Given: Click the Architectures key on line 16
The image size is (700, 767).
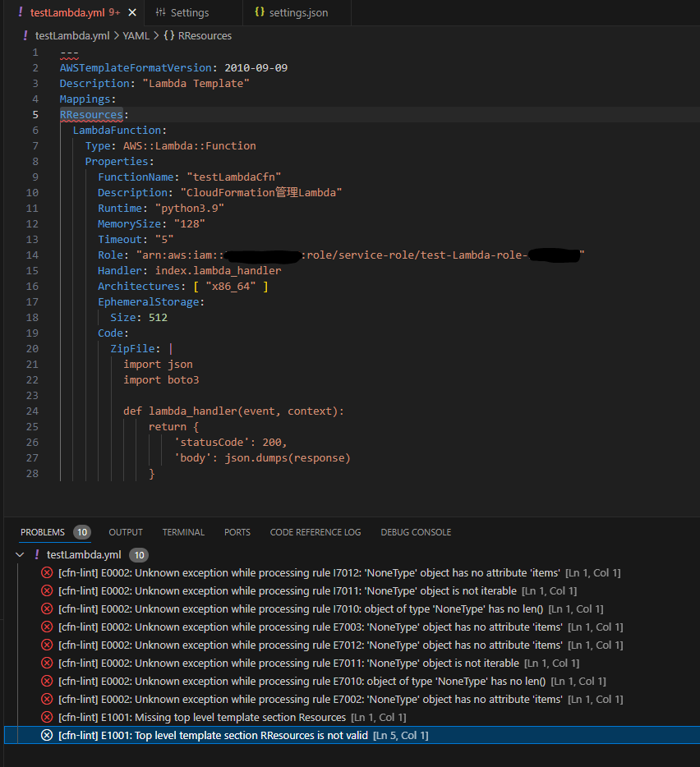Looking at the screenshot, I should (139, 286).
